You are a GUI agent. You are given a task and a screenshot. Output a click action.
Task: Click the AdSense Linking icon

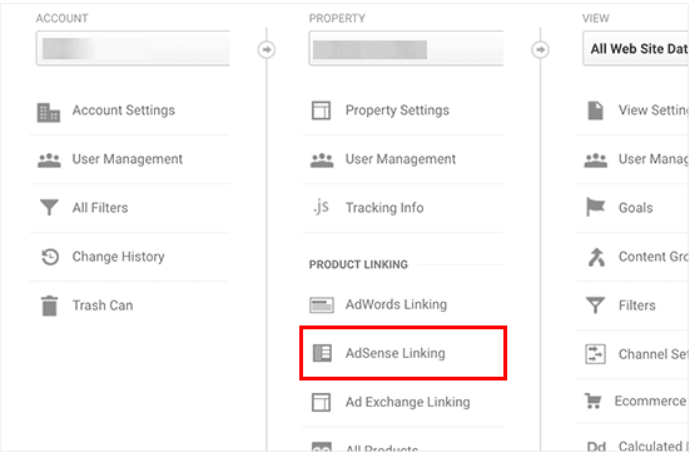322,353
